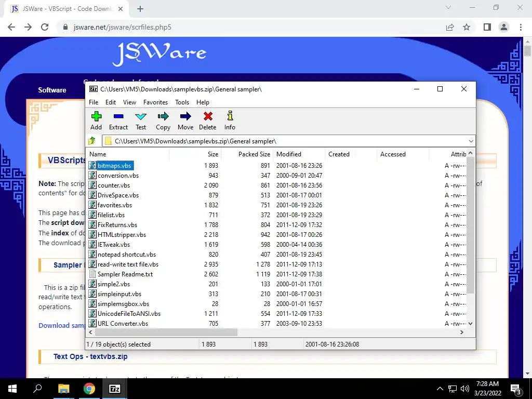Viewport: 532px width, 399px height.
Task: Open the Info toolbar icon
Action: (x=230, y=116)
